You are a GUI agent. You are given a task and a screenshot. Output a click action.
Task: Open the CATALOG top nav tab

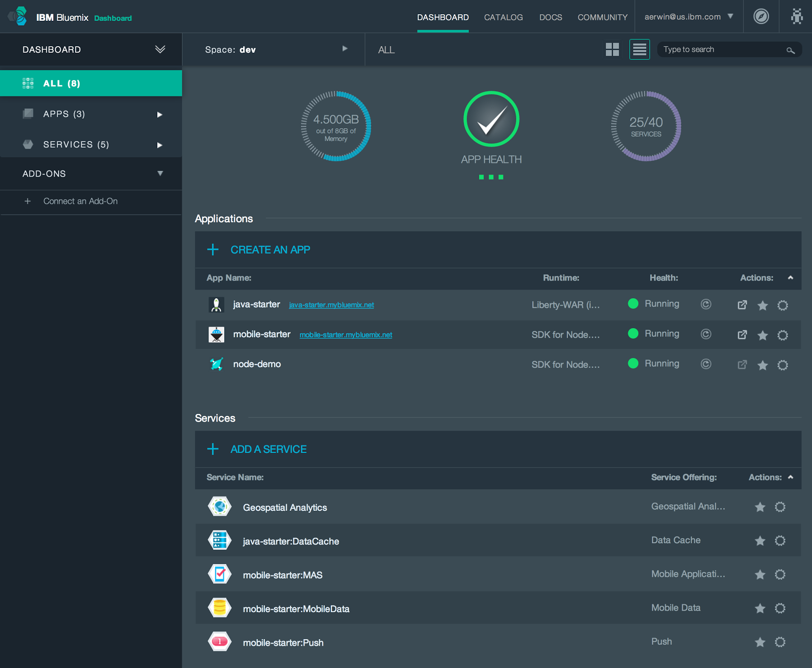point(503,17)
